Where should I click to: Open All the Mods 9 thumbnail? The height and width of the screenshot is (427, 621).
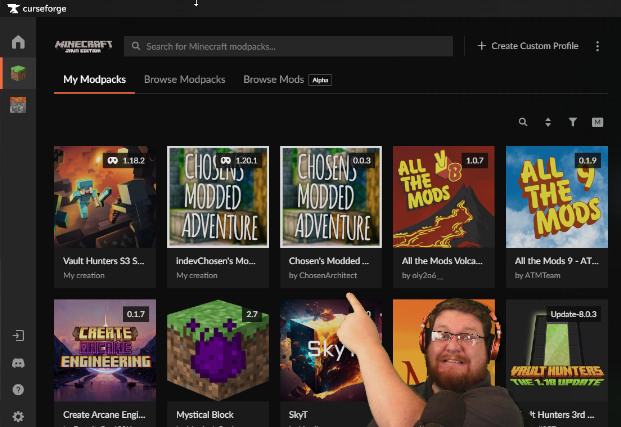[x=557, y=197]
